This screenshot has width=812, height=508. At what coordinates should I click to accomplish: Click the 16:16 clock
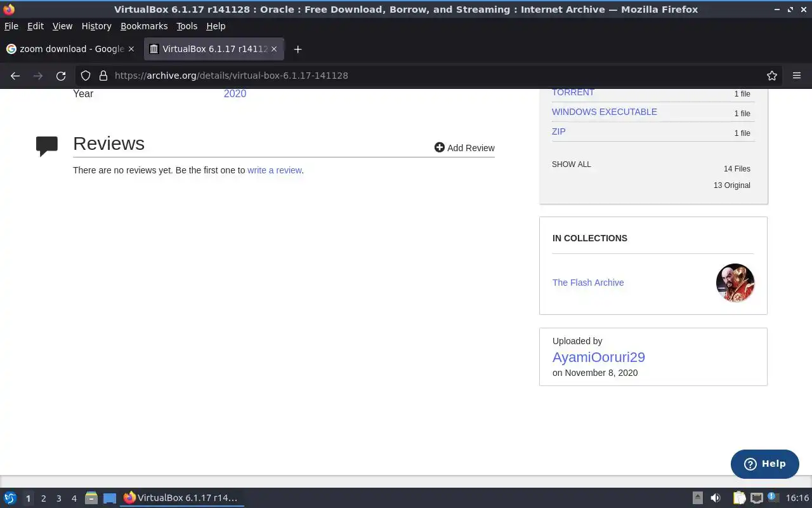pyautogui.click(x=797, y=498)
